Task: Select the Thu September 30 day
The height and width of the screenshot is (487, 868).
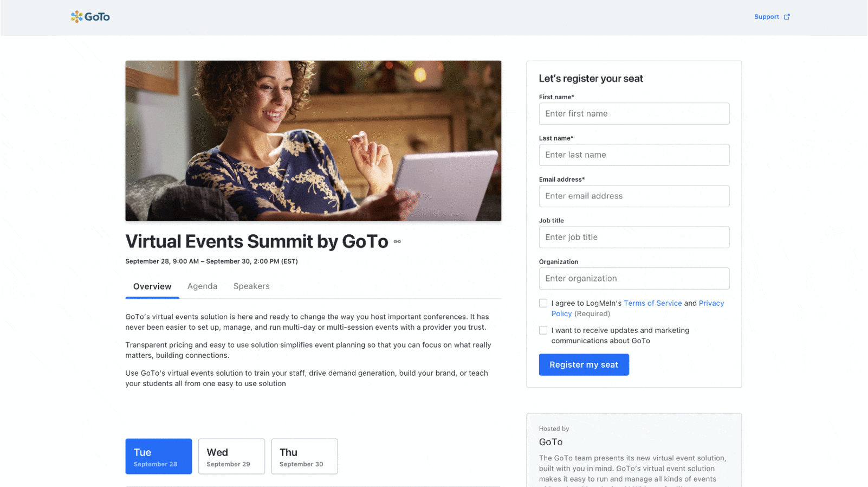Action: pos(305,456)
